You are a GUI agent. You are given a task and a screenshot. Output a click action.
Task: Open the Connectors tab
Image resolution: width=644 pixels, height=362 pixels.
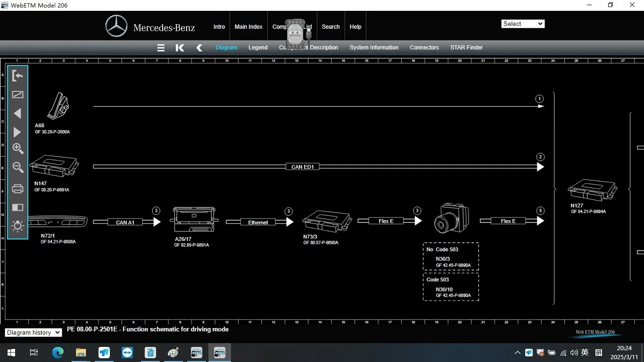point(424,48)
